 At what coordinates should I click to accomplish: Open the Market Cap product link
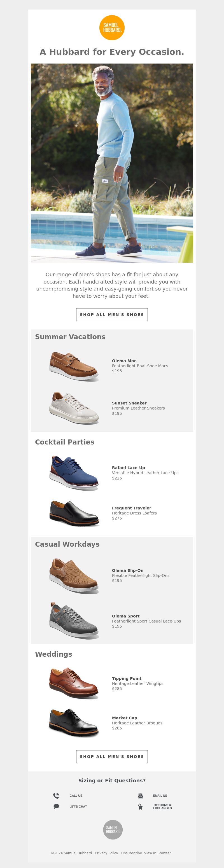click(124, 718)
